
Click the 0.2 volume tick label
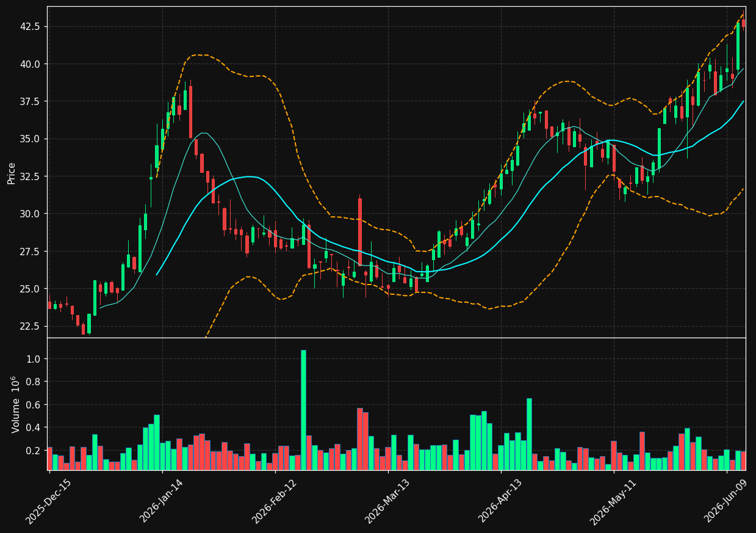(34, 451)
